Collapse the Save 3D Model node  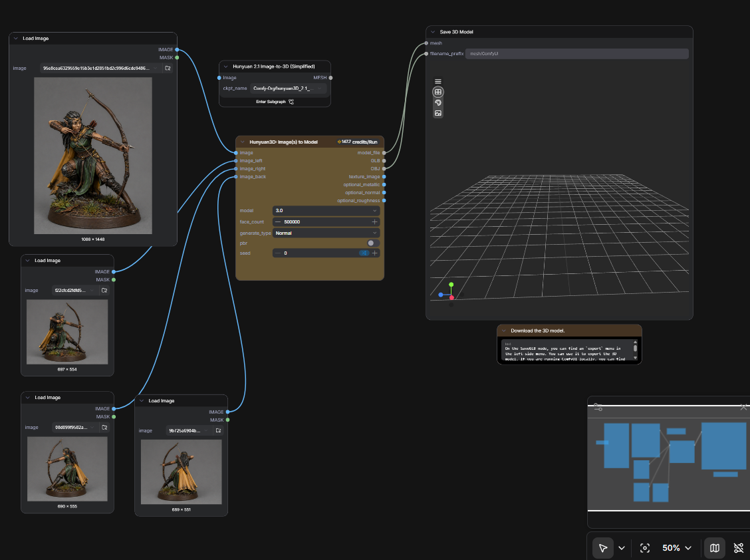click(x=433, y=32)
